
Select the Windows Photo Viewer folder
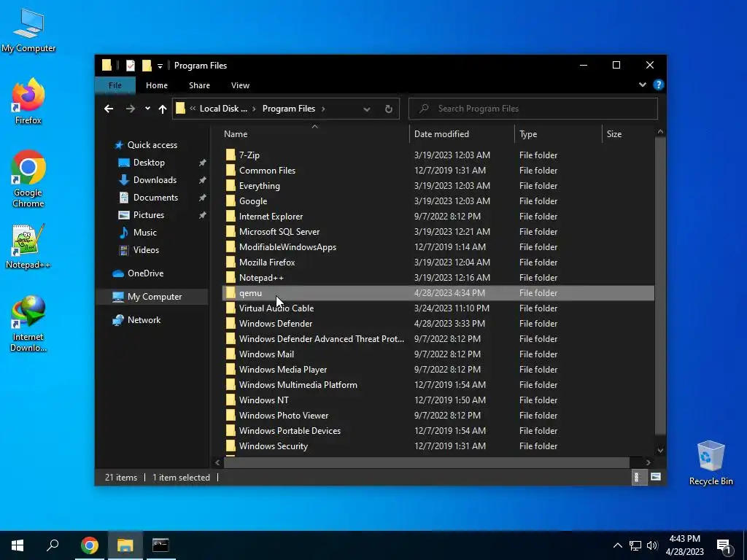[284, 415]
